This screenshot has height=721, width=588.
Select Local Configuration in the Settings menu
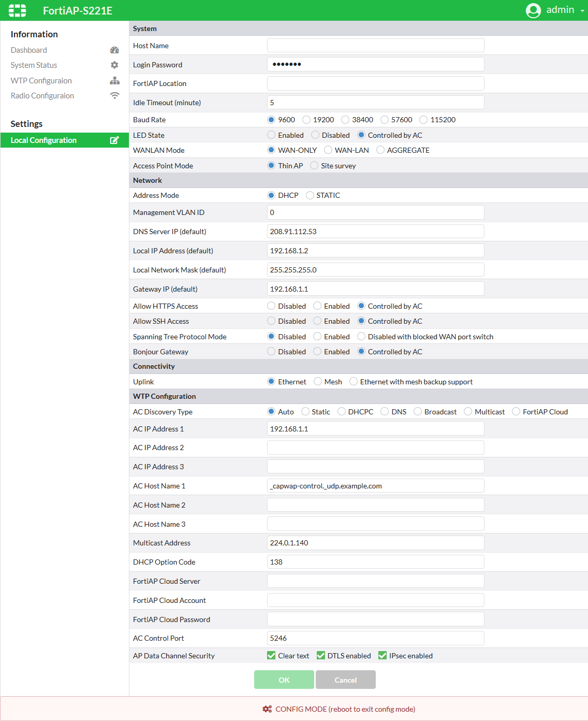[43, 140]
